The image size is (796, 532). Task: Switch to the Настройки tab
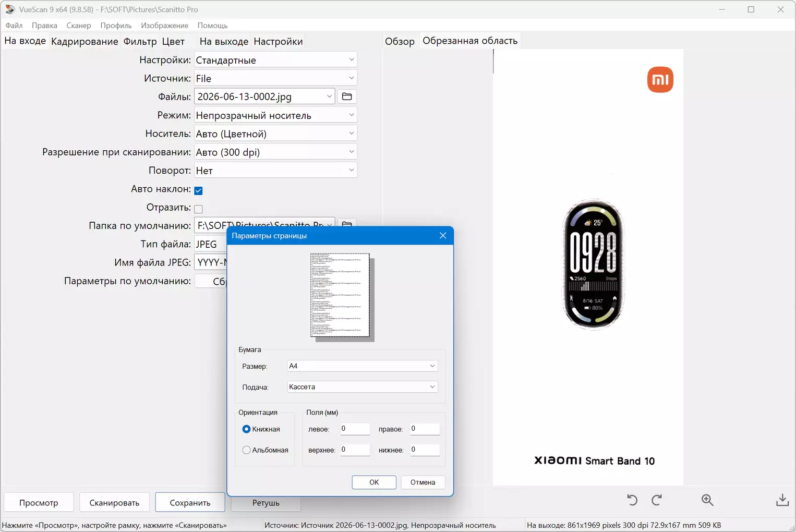(x=278, y=41)
